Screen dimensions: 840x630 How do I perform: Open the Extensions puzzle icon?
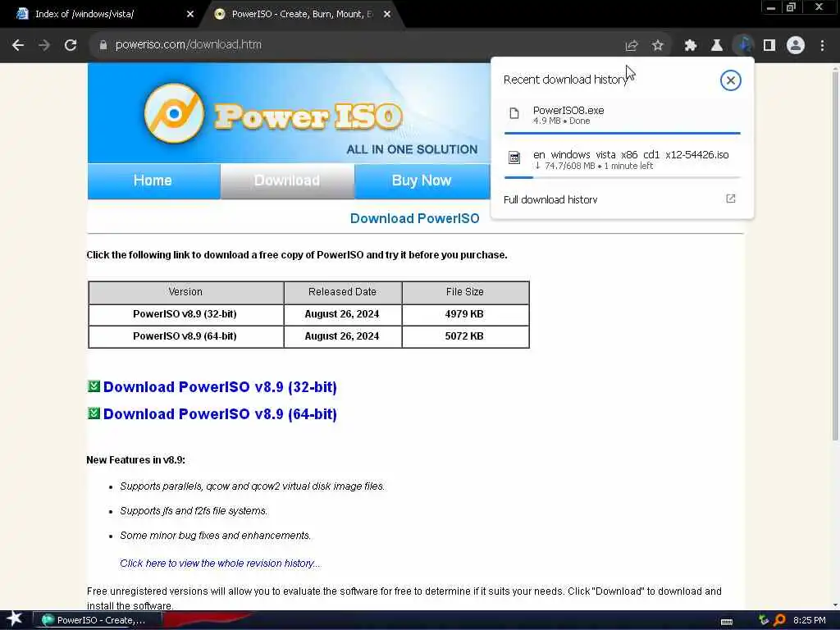pos(691,46)
